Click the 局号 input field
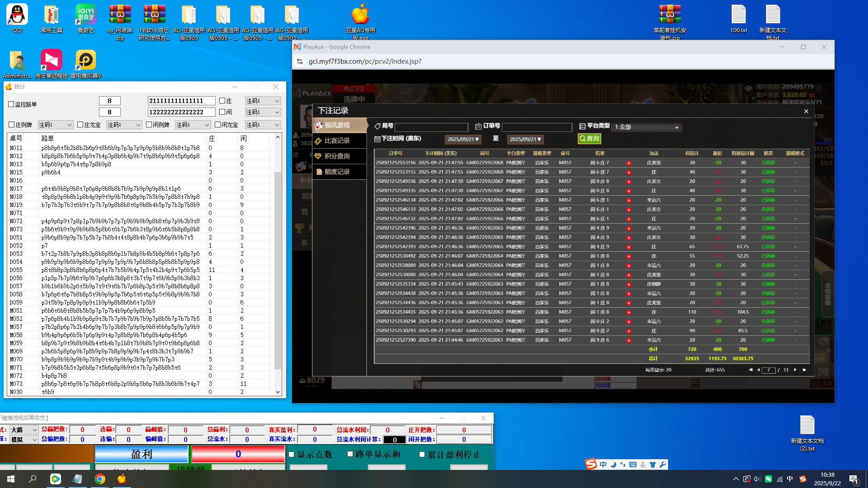 pos(431,127)
